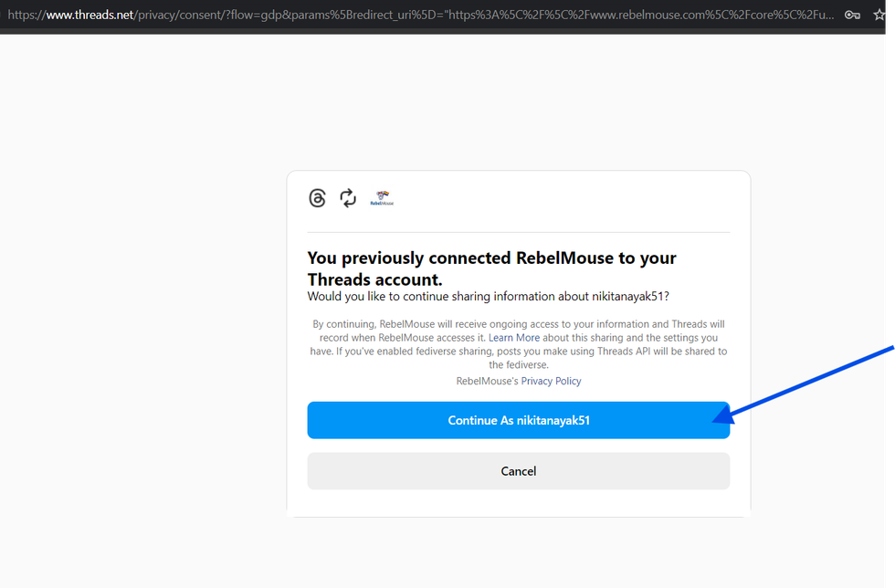Click the blue arrow annotation head
895x588 pixels.
point(723,415)
